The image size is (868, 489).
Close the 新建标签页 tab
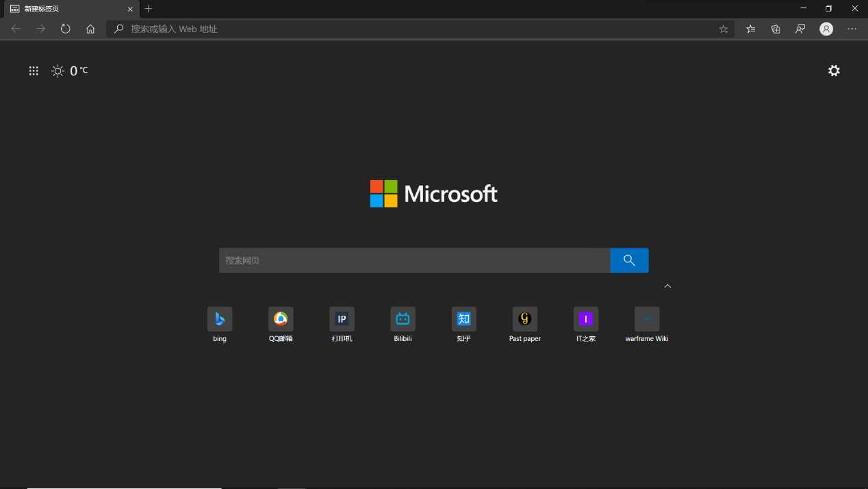click(130, 9)
